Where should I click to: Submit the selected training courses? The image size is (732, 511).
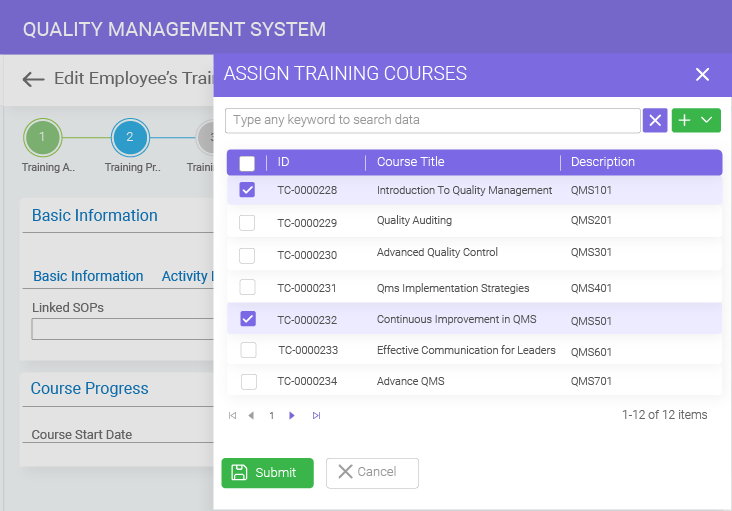tap(267, 473)
